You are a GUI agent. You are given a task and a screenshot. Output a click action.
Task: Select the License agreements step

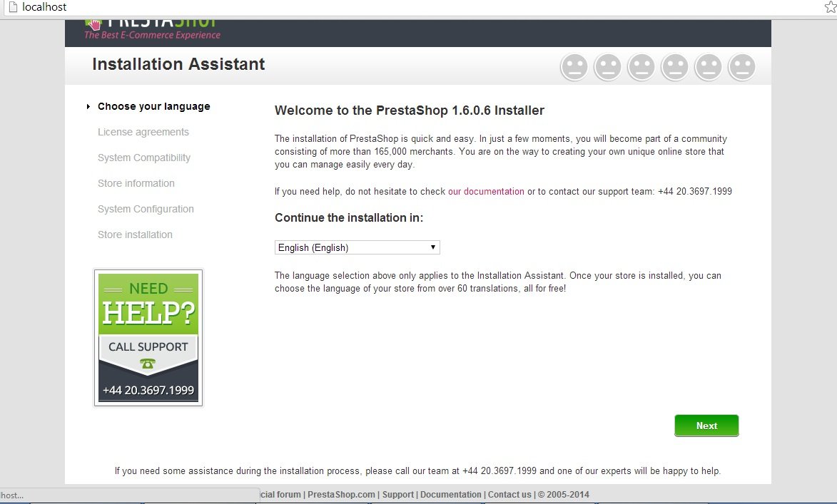[143, 132]
